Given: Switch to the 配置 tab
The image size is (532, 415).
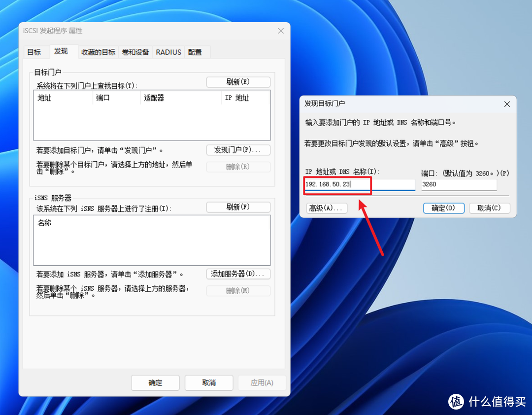Looking at the screenshot, I should [x=194, y=52].
